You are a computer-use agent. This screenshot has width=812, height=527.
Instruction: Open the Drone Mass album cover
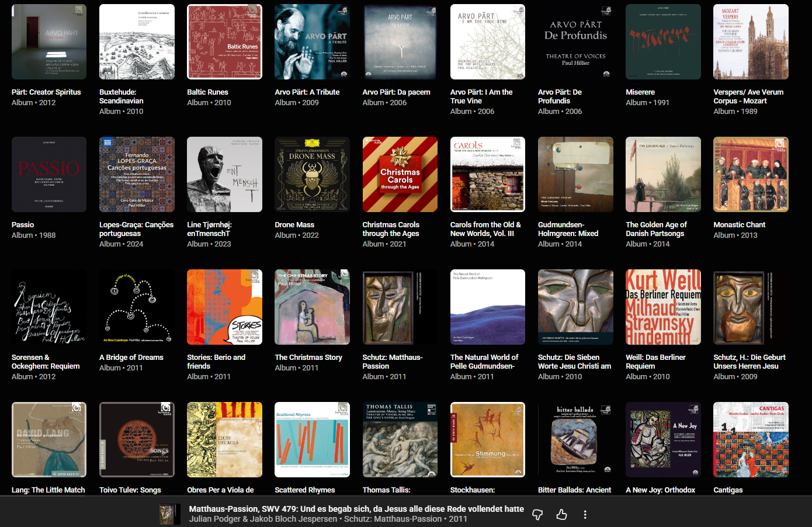pyautogui.click(x=312, y=175)
